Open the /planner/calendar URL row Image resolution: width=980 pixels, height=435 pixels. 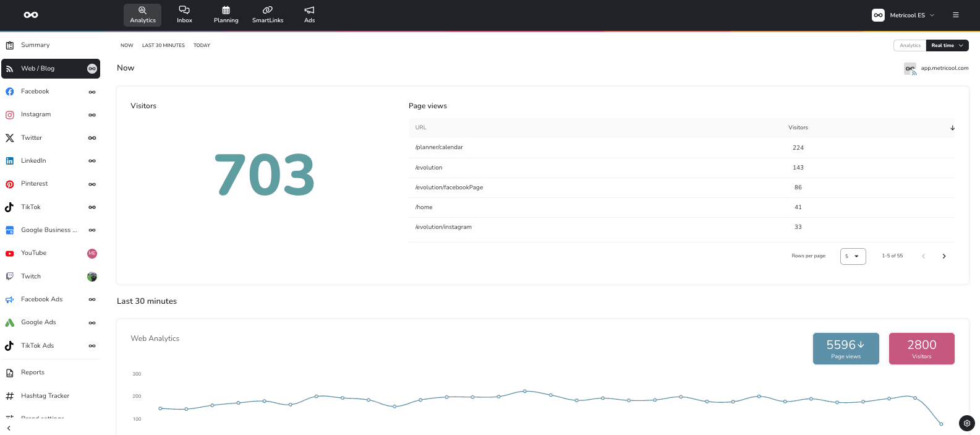439,147
